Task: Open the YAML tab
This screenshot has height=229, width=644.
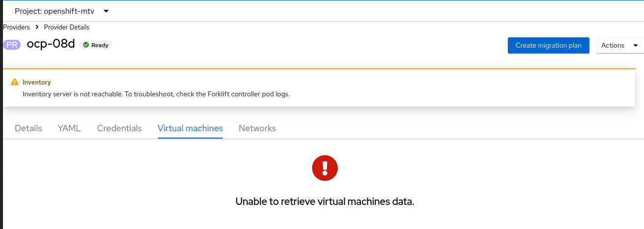Action: click(69, 128)
